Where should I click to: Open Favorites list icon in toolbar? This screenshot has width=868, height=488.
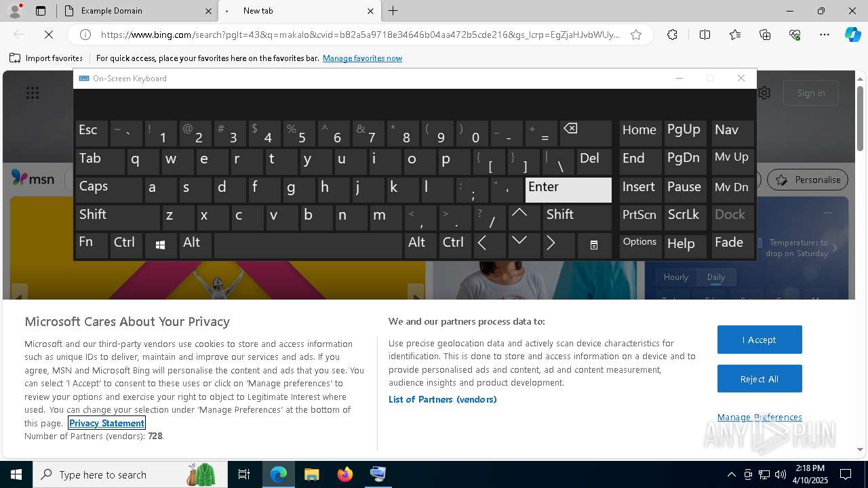pos(735,35)
